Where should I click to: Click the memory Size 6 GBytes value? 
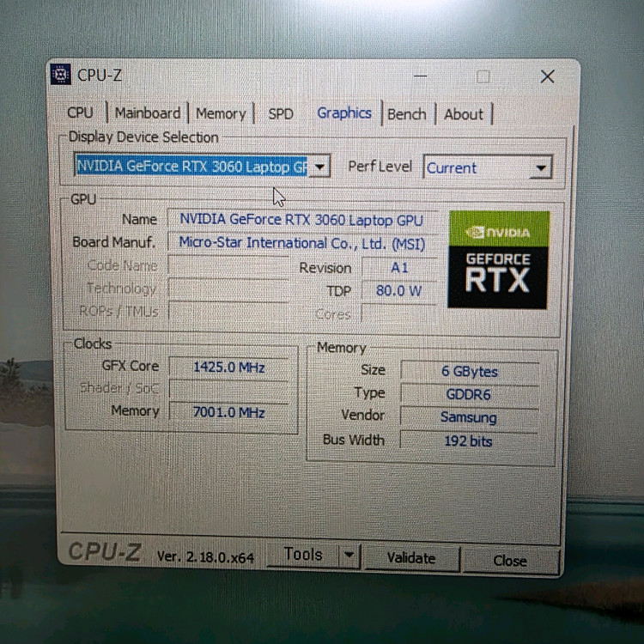coord(470,371)
